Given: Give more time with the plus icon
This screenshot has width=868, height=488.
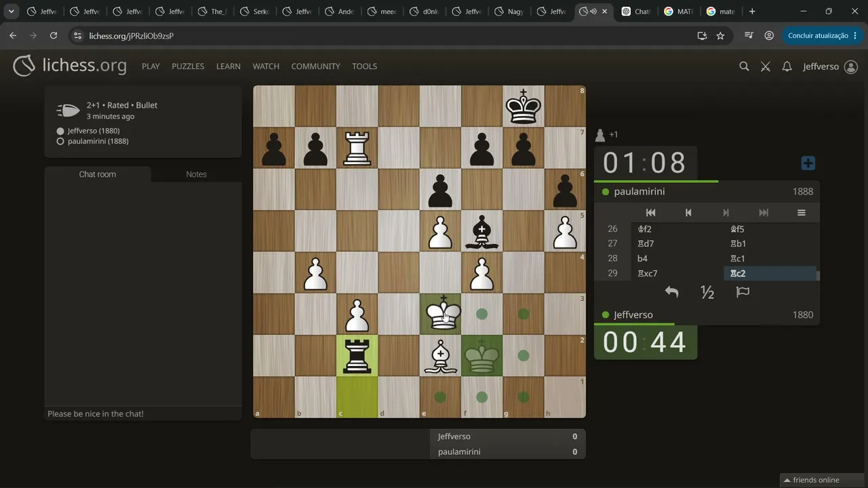Looking at the screenshot, I should 808,163.
